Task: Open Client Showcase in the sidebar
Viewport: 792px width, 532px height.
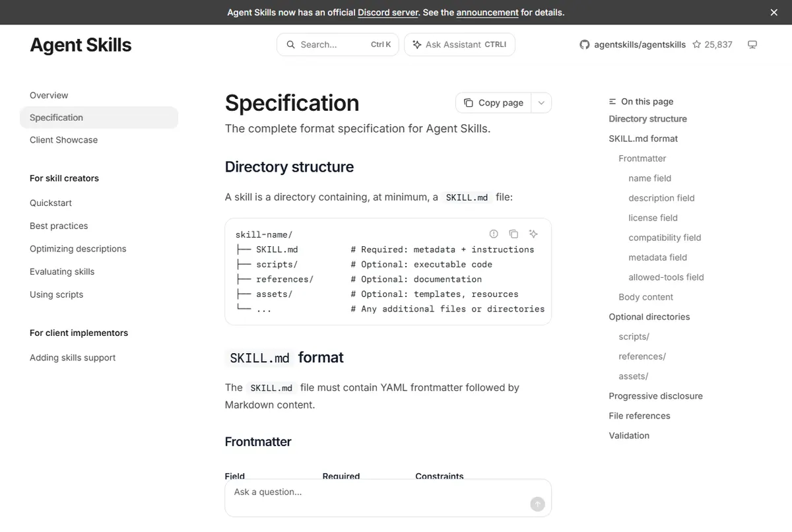Action: 63,140
